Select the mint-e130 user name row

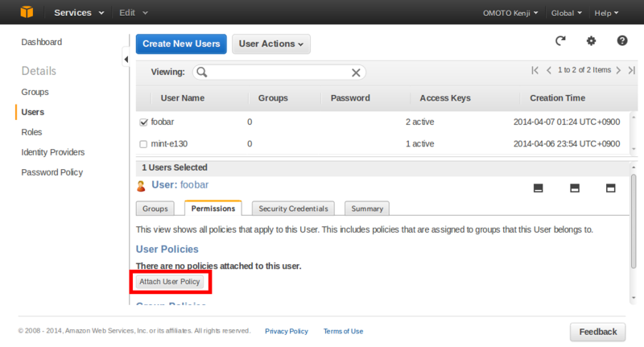click(169, 144)
